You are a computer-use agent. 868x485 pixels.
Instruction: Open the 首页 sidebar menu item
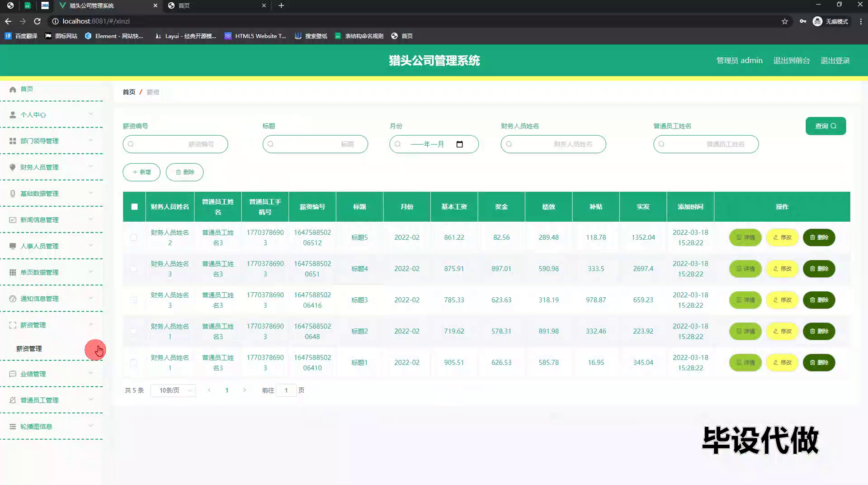pos(27,89)
